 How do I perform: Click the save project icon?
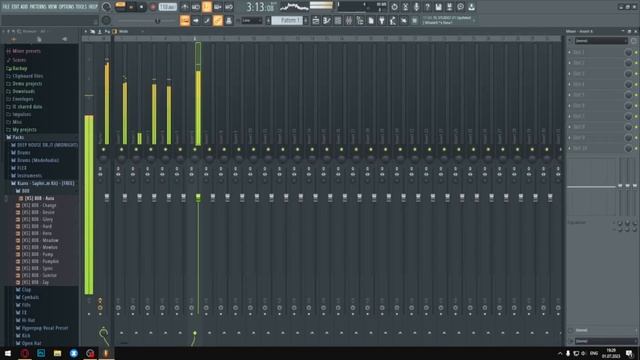[438, 7]
